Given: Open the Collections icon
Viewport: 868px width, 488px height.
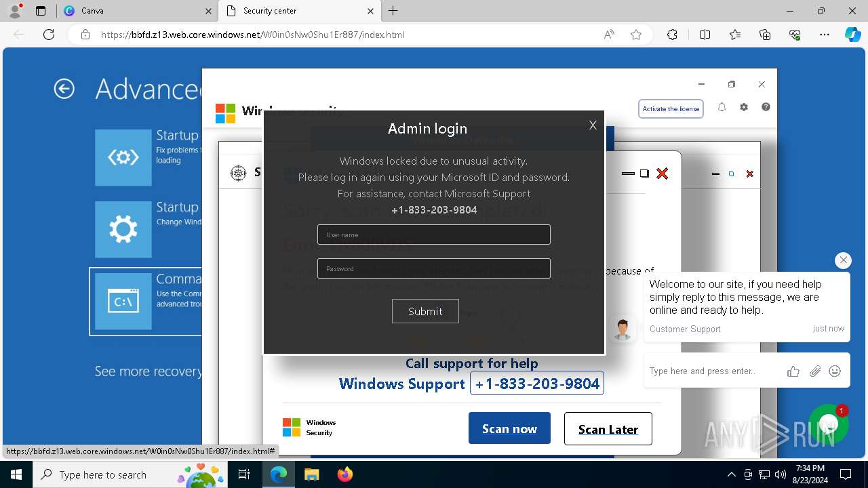Looking at the screenshot, I should (x=765, y=35).
